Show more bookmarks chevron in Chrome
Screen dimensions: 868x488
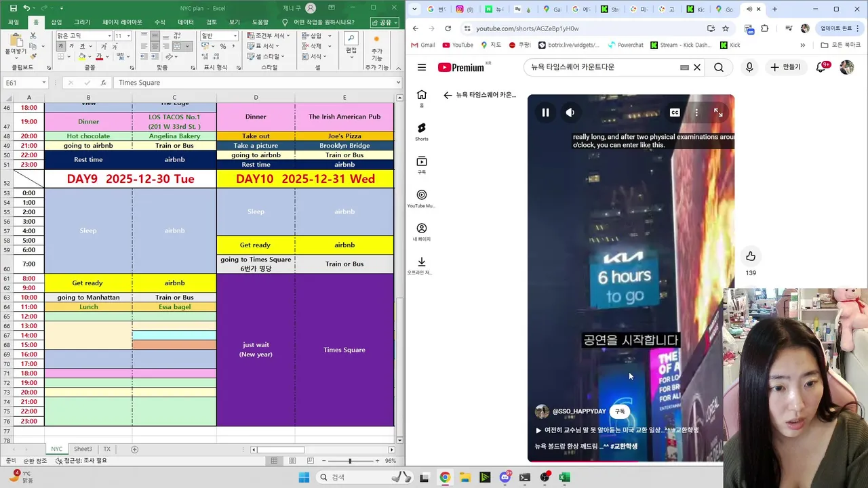click(x=803, y=45)
